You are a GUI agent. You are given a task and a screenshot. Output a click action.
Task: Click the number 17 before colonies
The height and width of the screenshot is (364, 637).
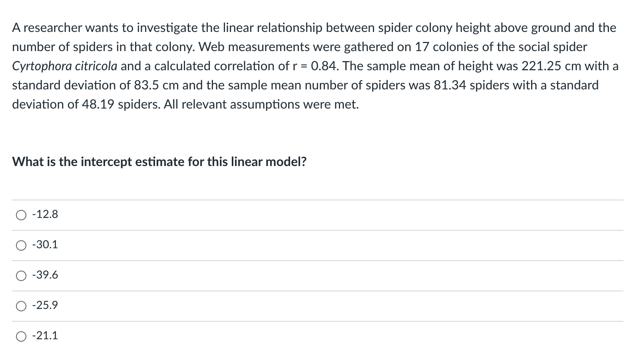tap(422, 47)
